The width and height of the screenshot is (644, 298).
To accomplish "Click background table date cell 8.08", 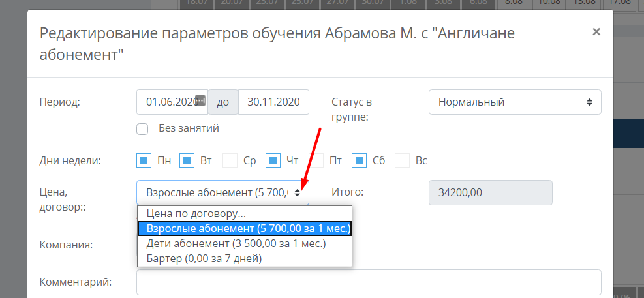I will click(x=514, y=3).
